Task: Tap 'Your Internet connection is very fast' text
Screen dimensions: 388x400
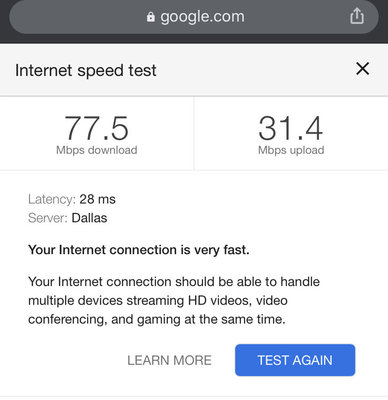Action: pyautogui.click(x=139, y=250)
